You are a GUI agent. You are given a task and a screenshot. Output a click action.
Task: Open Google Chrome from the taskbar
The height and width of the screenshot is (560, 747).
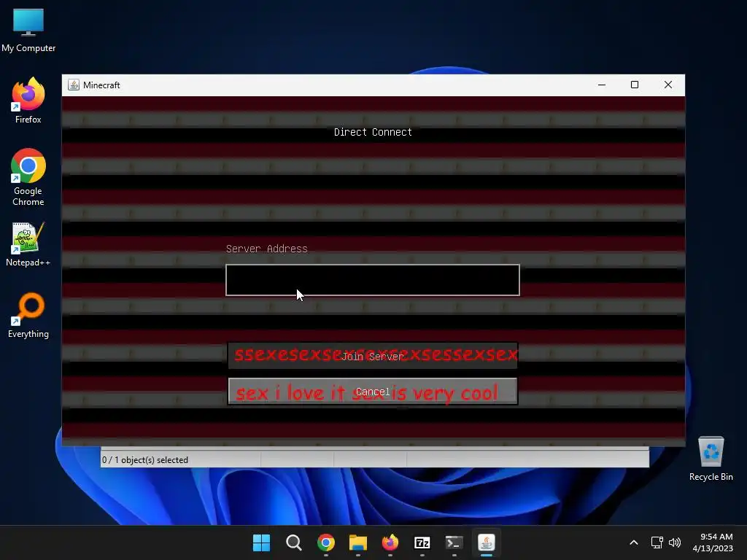tap(326, 542)
